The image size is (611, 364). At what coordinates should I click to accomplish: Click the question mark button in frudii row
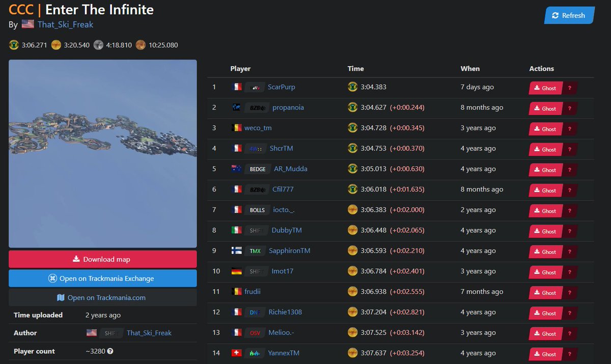[569, 293]
